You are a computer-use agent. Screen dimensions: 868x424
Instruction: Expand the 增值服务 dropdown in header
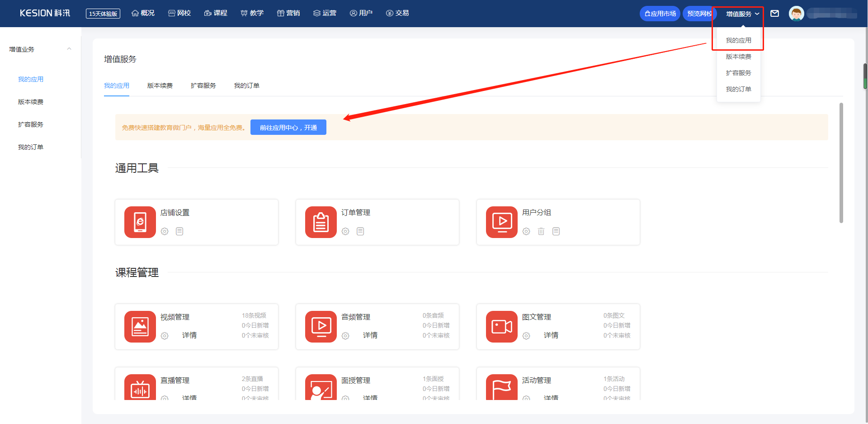742,14
